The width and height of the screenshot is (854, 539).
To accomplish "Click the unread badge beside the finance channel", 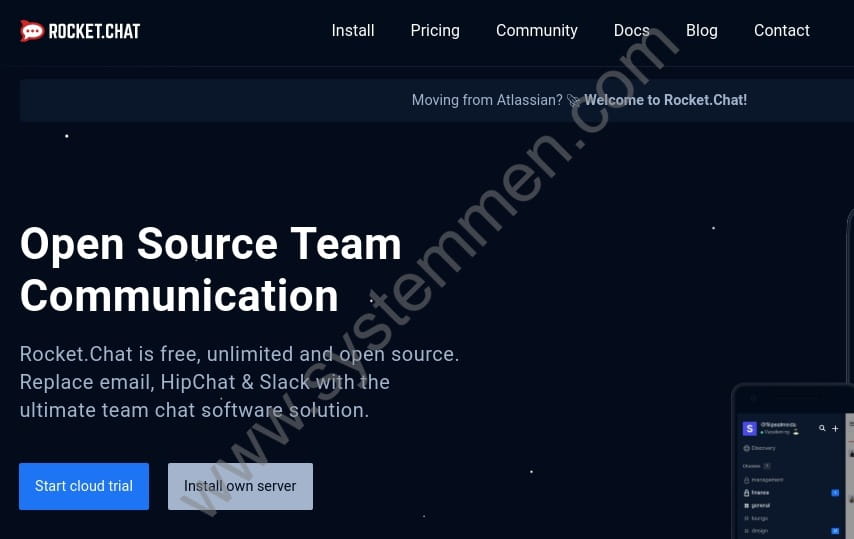I will 835,493.
